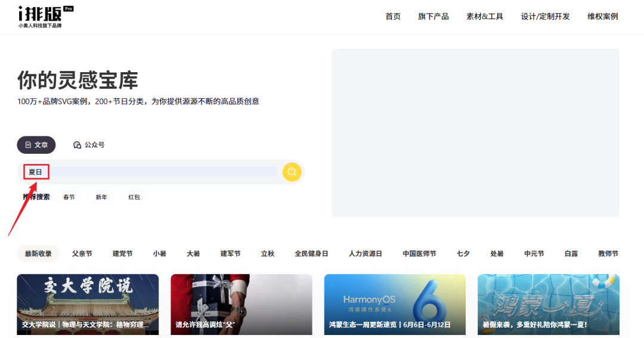Select the 人力资源日 category tab

pyautogui.click(x=366, y=254)
